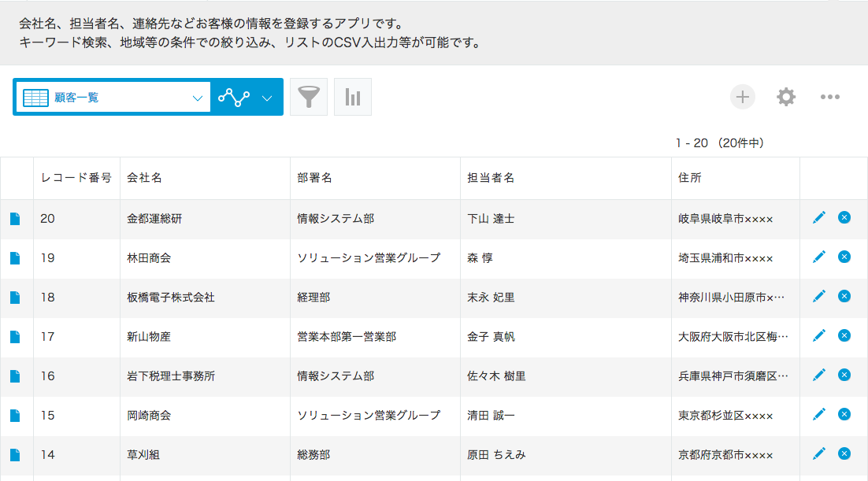Open record 16 document icon
The width and height of the screenshot is (868, 481).
(15, 376)
